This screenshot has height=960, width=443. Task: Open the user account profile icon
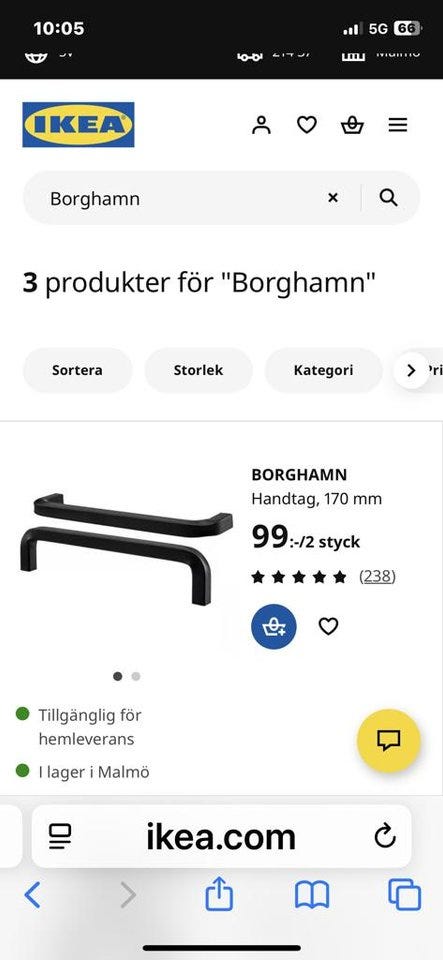click(x=261, y=125)
